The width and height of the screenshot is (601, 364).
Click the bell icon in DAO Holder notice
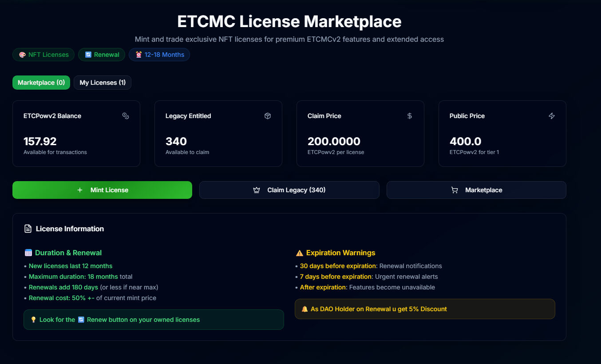pos(304,309)
